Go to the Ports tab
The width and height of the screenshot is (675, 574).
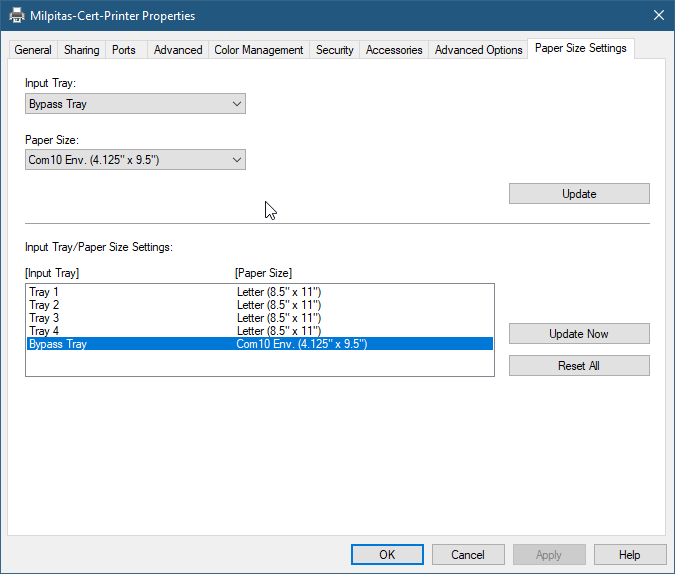click(x=124, y=50)
